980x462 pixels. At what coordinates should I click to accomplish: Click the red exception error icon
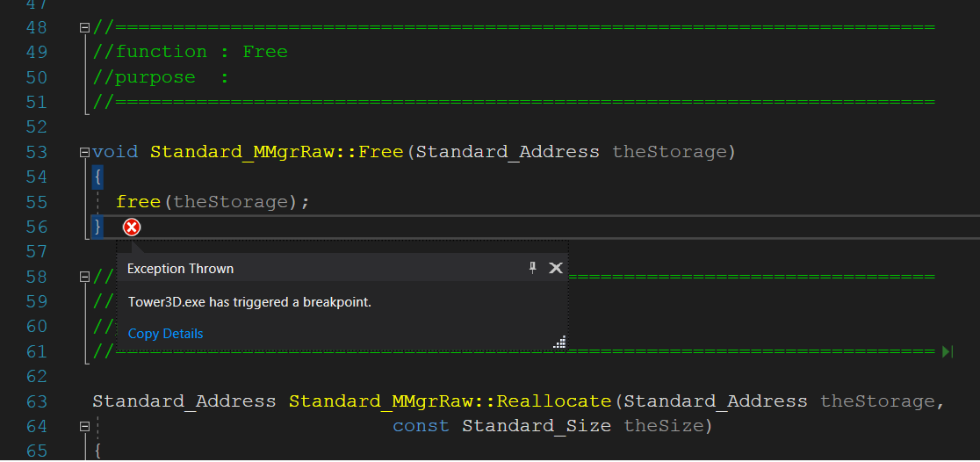pos(131,227)
